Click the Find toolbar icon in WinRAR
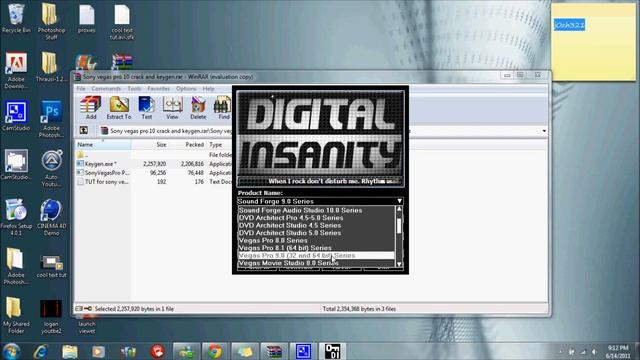 (x=223, y=108)
